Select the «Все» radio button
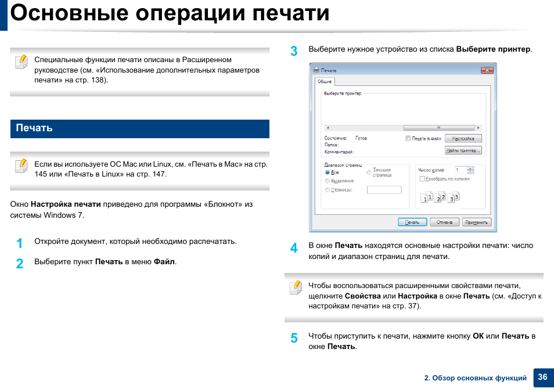 (x=328, y=172)
